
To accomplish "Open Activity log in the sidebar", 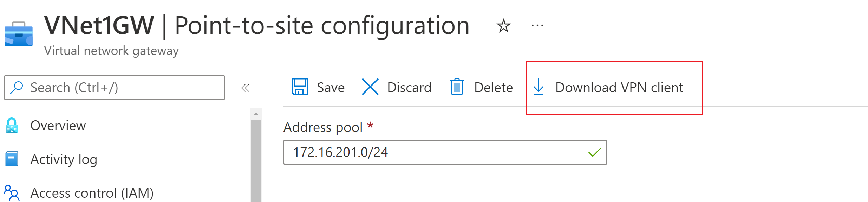I will (64, 159).
